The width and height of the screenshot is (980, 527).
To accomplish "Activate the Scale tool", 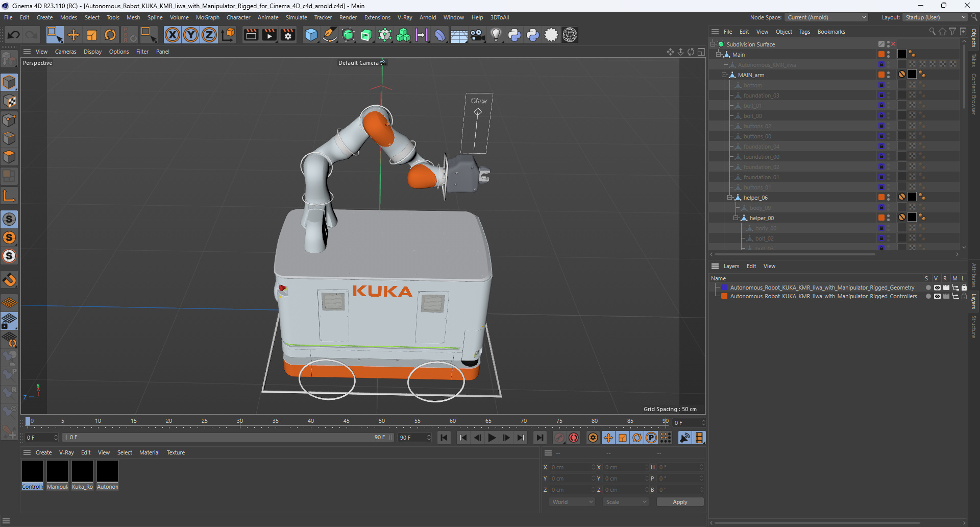I will 92,35.
